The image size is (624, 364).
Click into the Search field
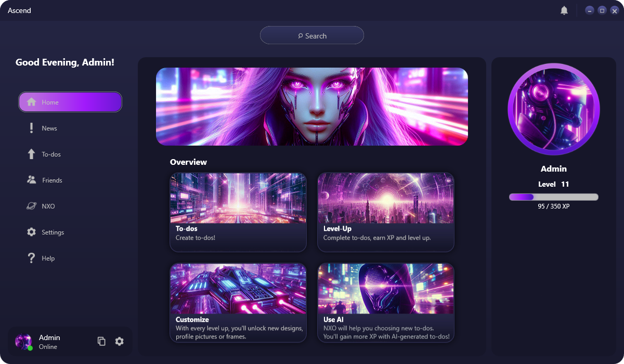point(312,35)
